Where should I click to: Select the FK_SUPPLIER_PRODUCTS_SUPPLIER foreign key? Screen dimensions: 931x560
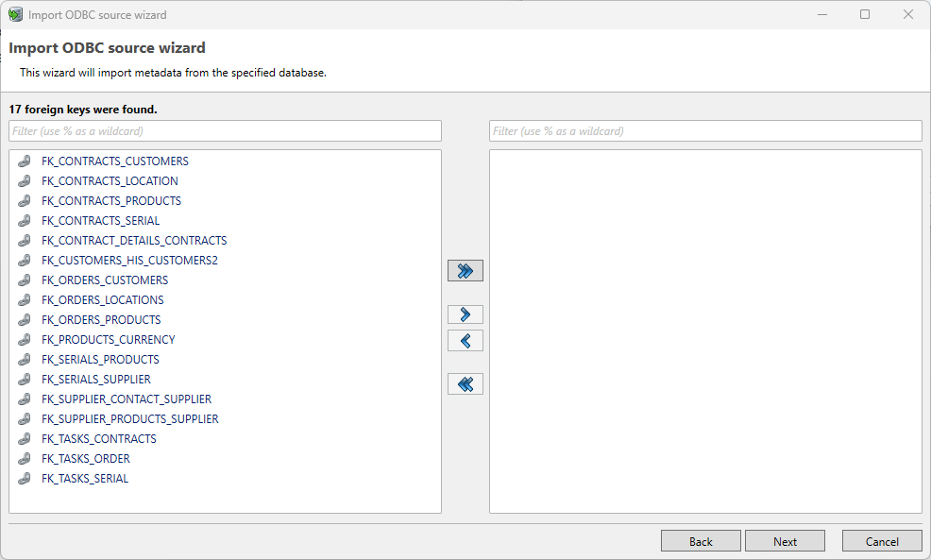130,418
